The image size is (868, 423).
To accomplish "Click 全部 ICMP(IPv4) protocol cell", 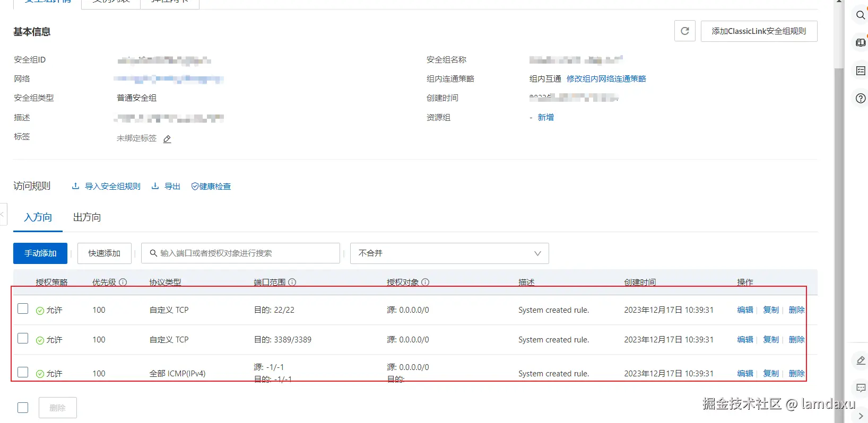I will pyautogui.click(x=177, y=374).
